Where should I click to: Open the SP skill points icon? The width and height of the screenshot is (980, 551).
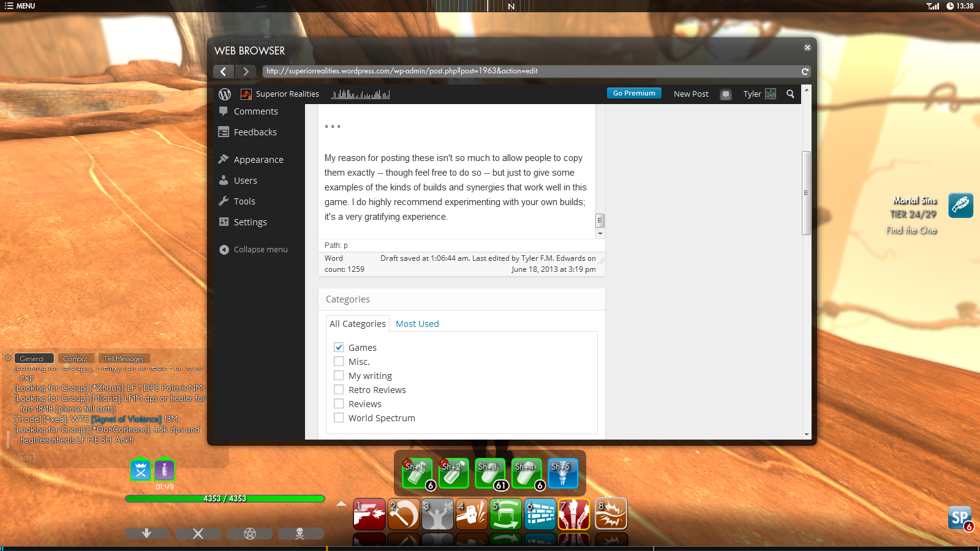point(960,518)
